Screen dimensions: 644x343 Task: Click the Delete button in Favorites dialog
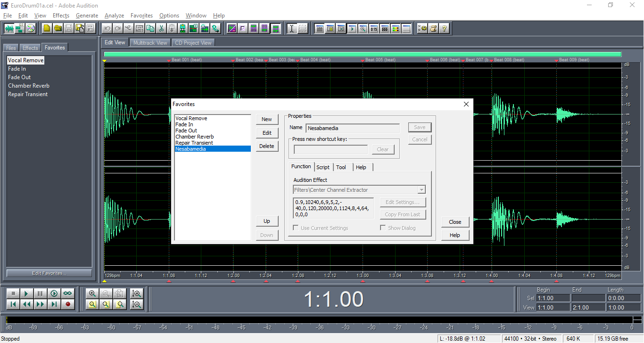[x=267, y=146]
